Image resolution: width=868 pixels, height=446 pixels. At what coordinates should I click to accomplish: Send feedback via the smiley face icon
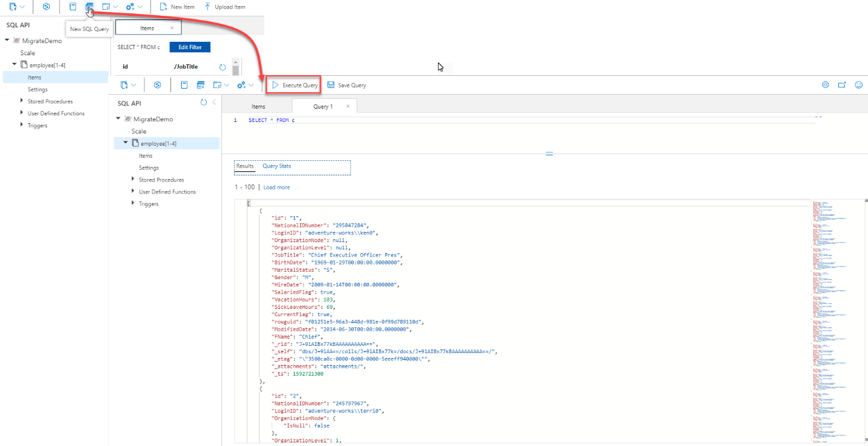(858, 85)
